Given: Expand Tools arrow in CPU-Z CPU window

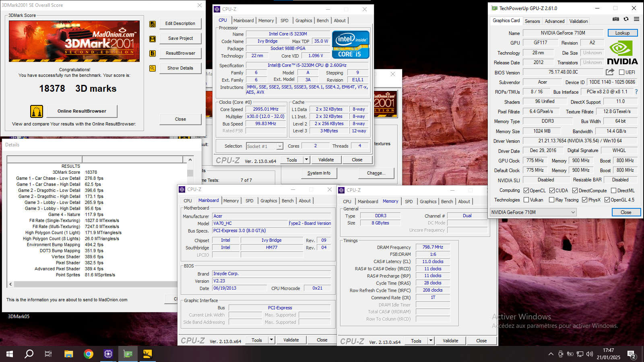Looking at the screenshot, I should 306,160.
